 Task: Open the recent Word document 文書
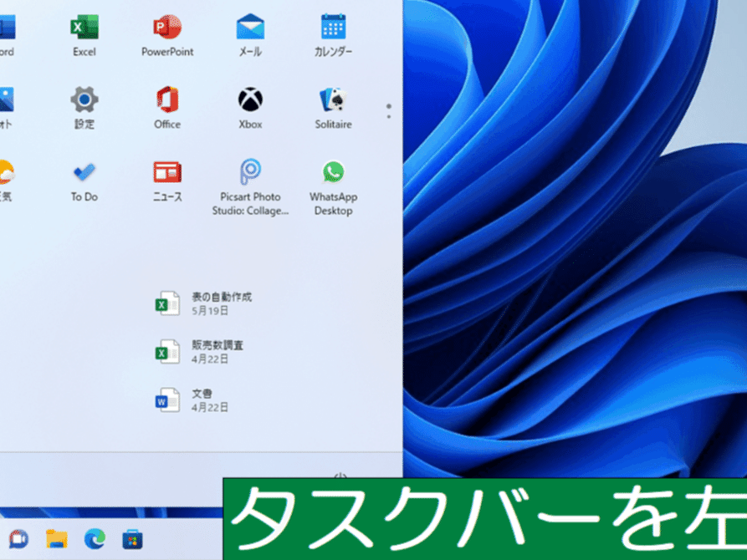[201, 400]
